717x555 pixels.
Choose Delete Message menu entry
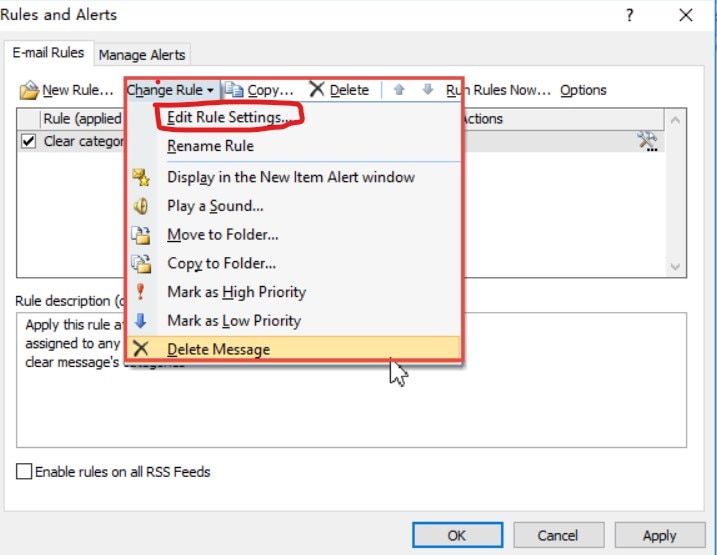click(294, 349)
